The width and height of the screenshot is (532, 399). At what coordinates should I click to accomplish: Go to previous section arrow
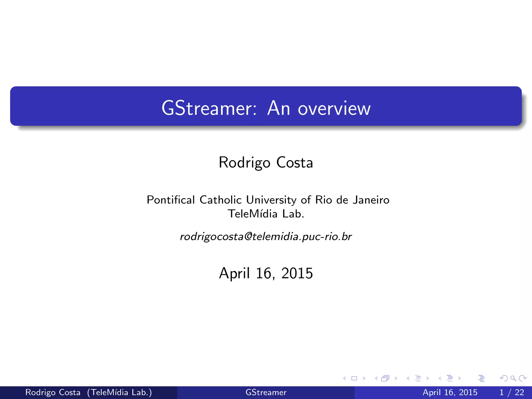pos(439,378)
